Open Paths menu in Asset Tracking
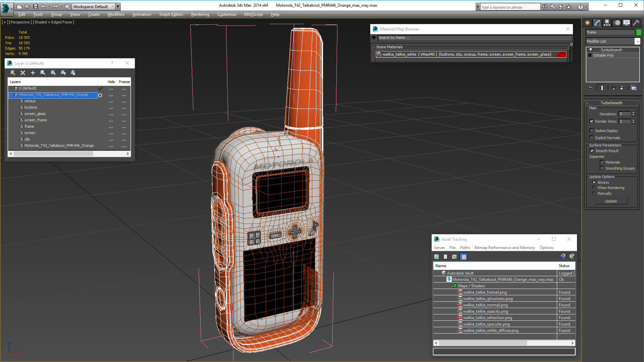 [465, 248]
